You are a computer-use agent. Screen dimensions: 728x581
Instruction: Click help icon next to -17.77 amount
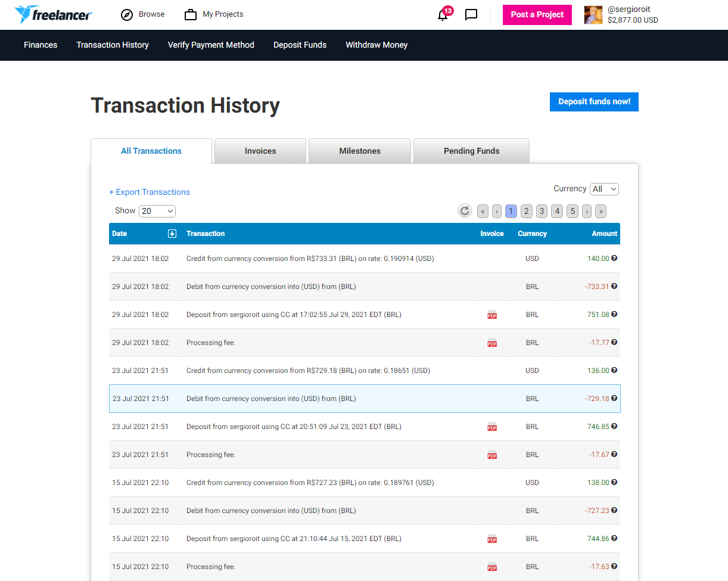614,342
